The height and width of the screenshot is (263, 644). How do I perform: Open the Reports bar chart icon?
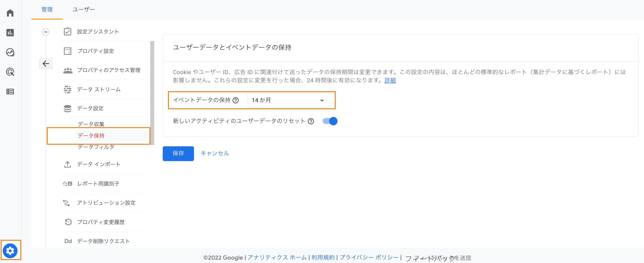click(10, 33)
